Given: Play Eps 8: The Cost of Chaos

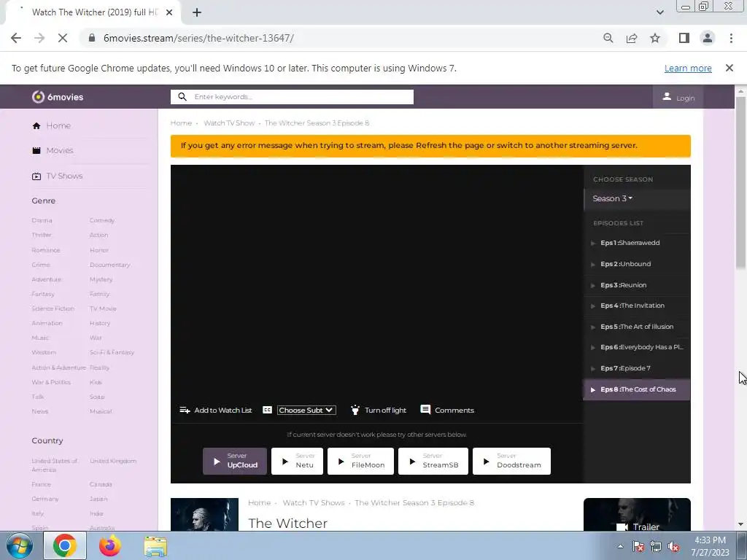Looking at the screenshot, I should click(637, 389).
